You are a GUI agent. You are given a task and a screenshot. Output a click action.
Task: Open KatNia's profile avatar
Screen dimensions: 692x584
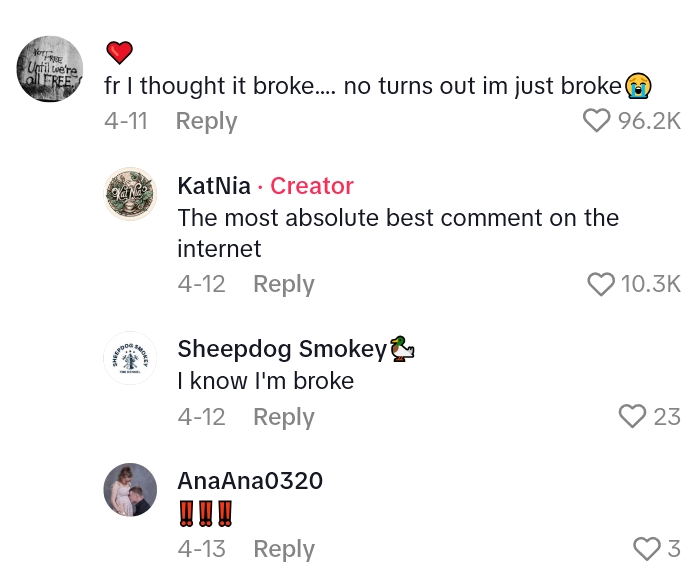pyautogui.click(x=130, y=193)
